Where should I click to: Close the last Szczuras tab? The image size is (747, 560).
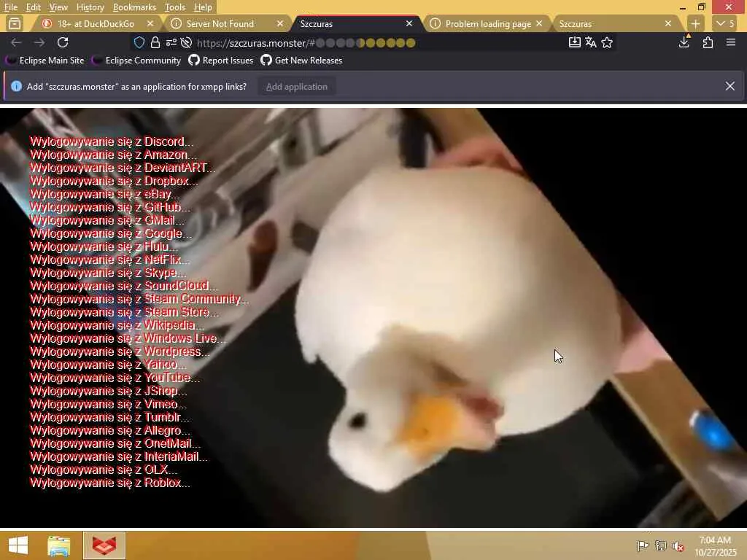pyautogui.click(x=668, y=23)
